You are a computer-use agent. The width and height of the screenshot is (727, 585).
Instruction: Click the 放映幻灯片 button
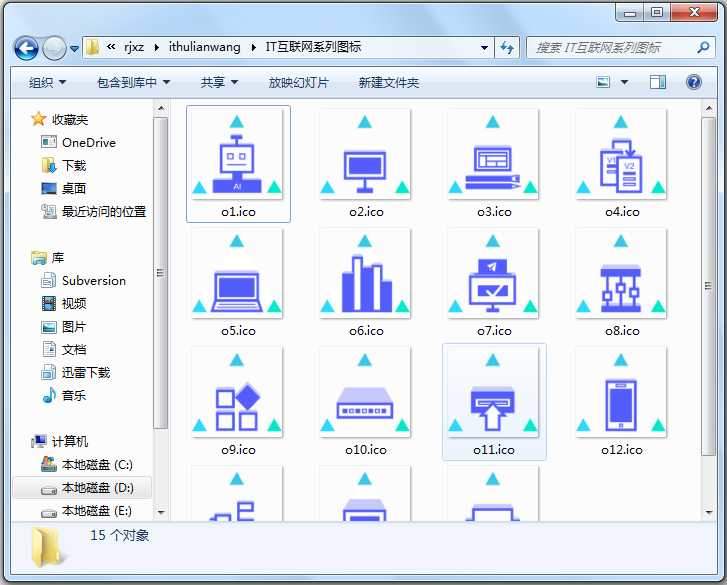299,83
